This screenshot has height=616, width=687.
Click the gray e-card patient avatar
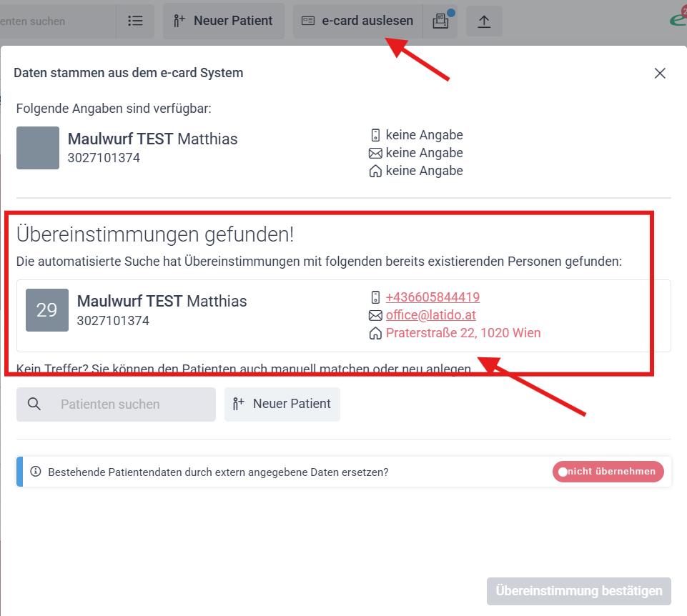point(38,148)
